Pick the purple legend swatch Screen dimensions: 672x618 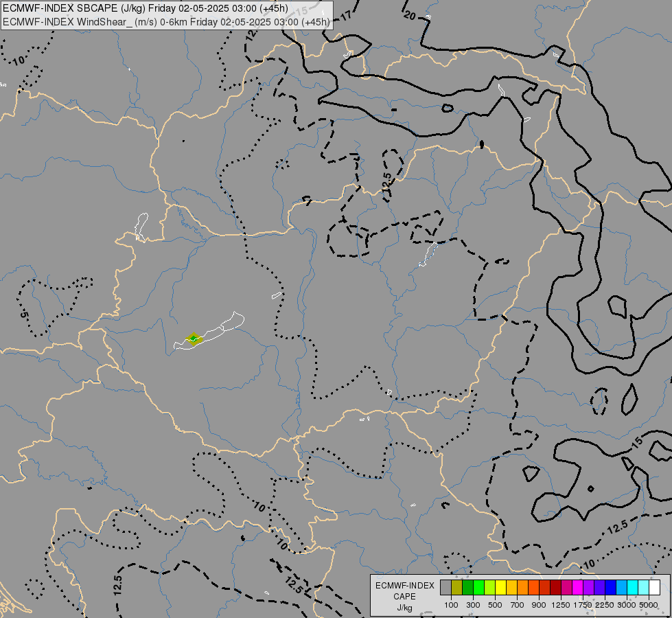point(588,588)
